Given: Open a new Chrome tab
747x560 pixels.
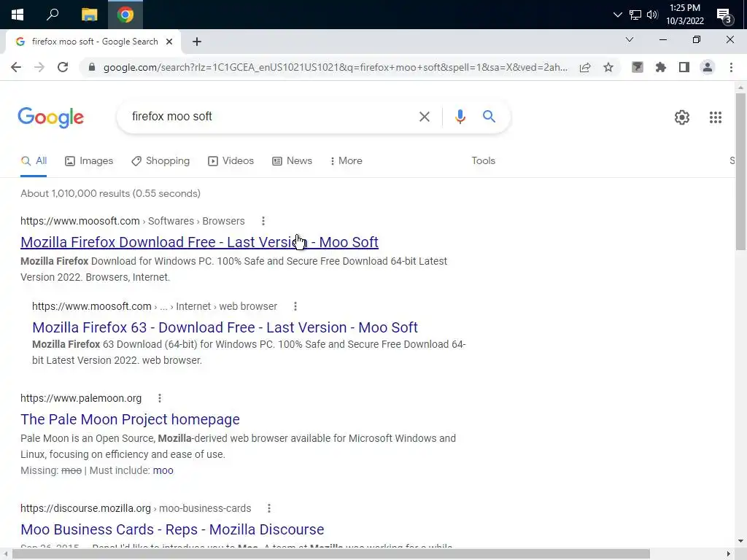Looking at the screenshot, I should click(197, 42).
